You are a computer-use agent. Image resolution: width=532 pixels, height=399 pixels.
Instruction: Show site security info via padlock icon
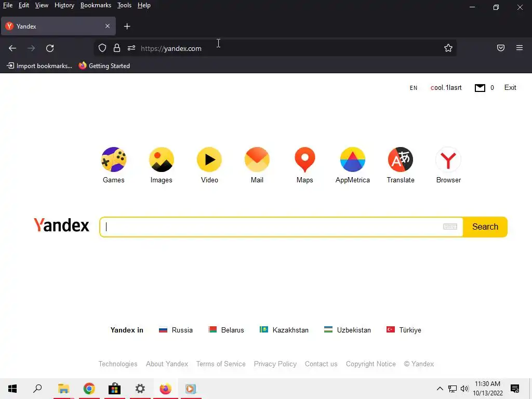[117, 48]
